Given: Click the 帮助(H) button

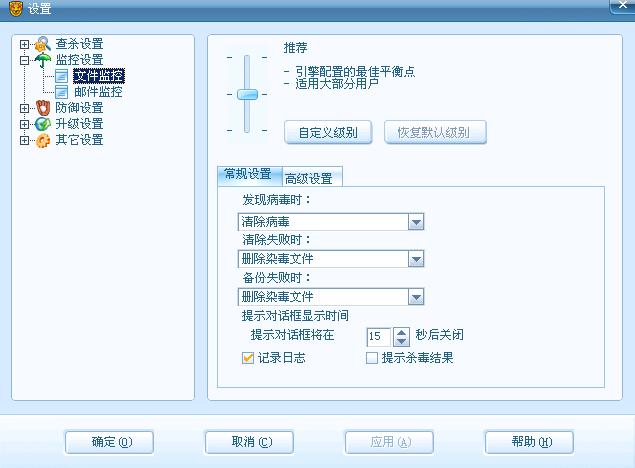Looking at the screenshot, I should point(529,442).
